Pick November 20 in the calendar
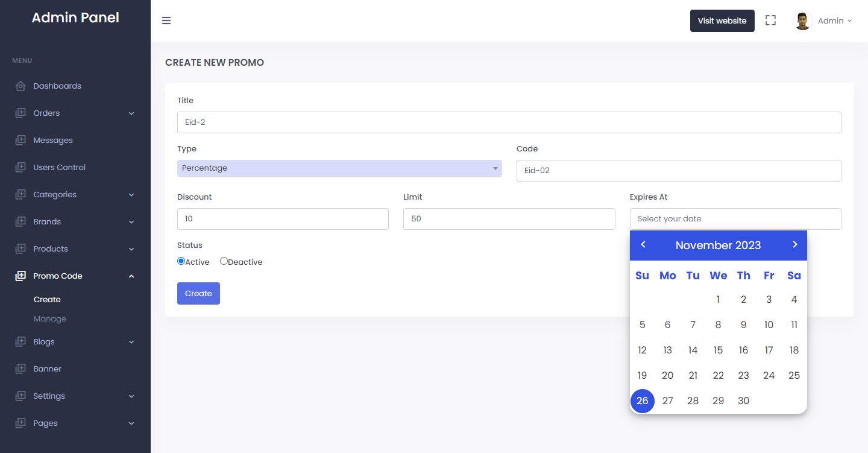868x453 pixels. [668, 376]
